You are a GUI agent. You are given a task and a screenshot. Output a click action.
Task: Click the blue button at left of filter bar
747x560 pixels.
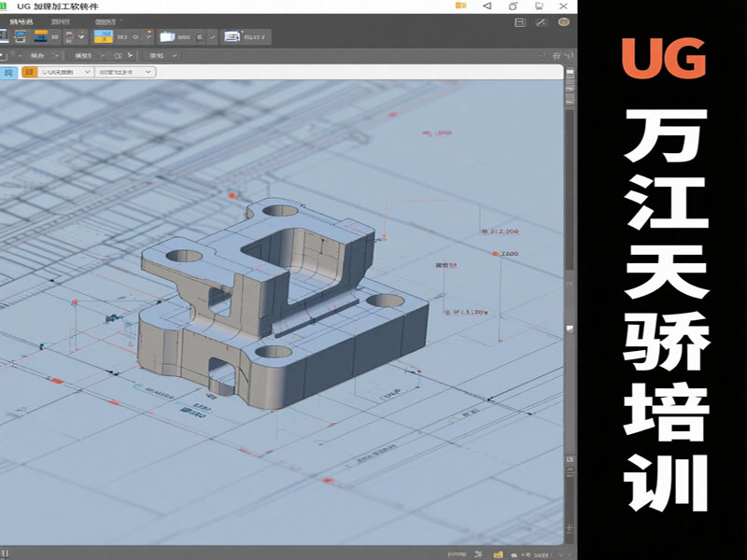[8, 71]
